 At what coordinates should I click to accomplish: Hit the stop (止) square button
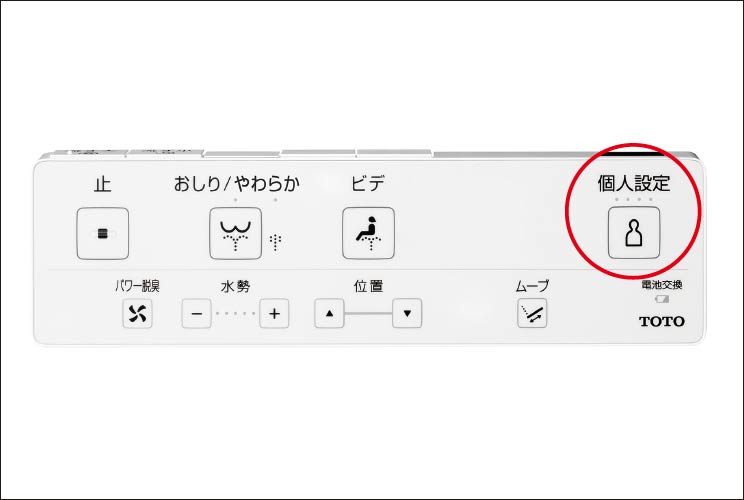coord(102,233)
